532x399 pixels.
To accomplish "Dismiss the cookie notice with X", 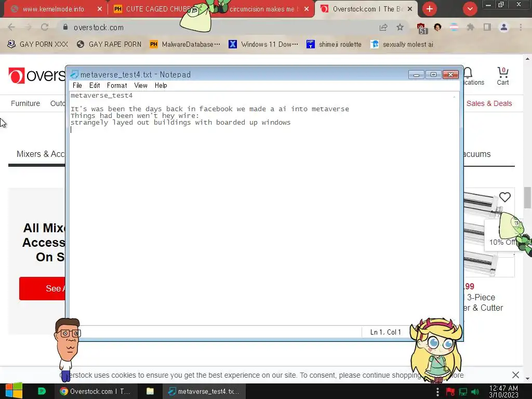I will [515, 375].
